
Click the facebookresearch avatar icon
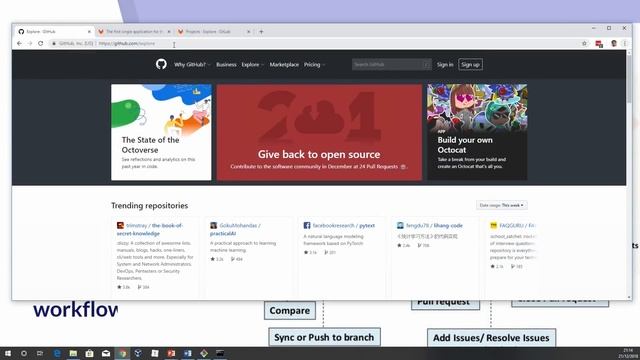click(307, 225)
